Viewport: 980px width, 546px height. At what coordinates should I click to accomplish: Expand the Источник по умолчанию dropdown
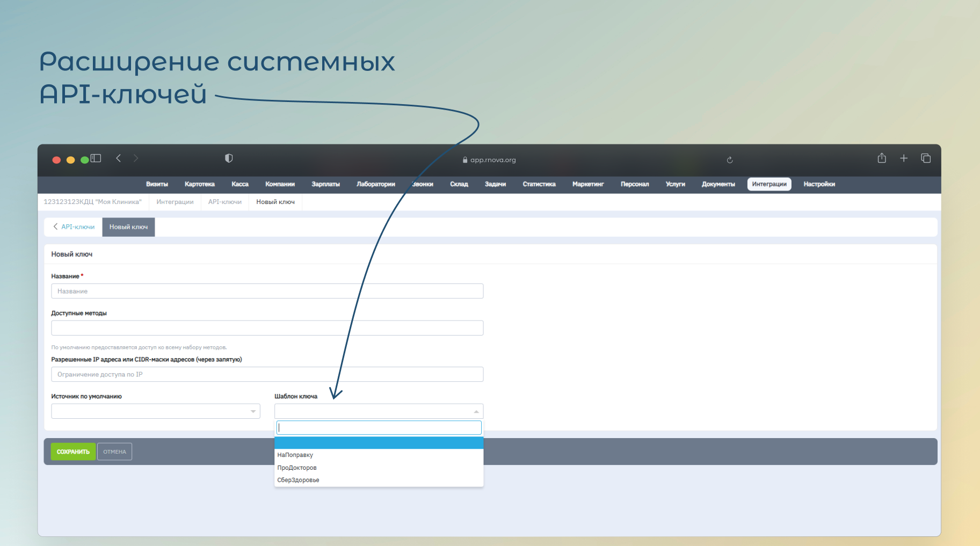[x=156, y=411]
